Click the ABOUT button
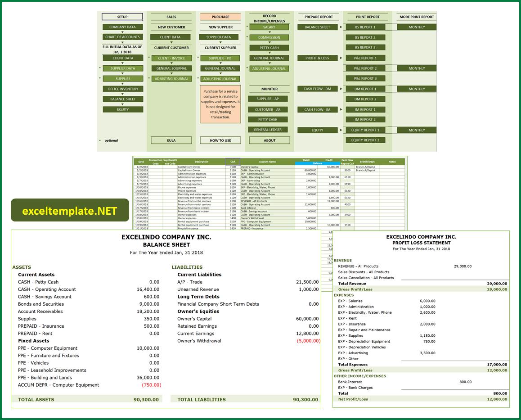The width and height of the screenshot is (521, 420). [x=269, y=140]
